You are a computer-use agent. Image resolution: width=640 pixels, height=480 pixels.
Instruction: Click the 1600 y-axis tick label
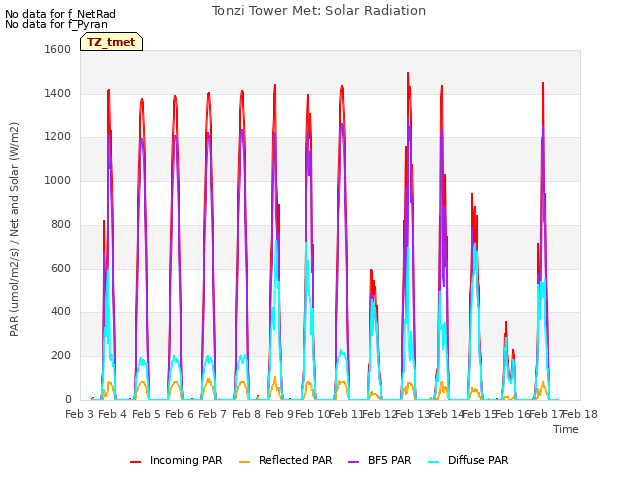click(58, 49)
